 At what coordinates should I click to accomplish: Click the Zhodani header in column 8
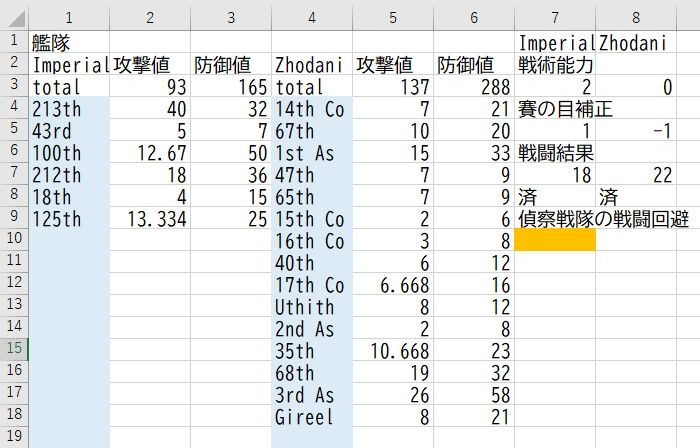[x=636, y=42]
